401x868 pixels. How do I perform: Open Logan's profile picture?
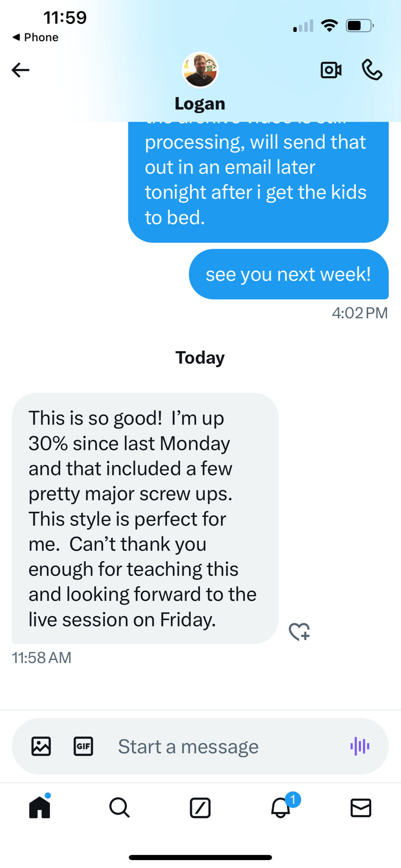[200, 70]
